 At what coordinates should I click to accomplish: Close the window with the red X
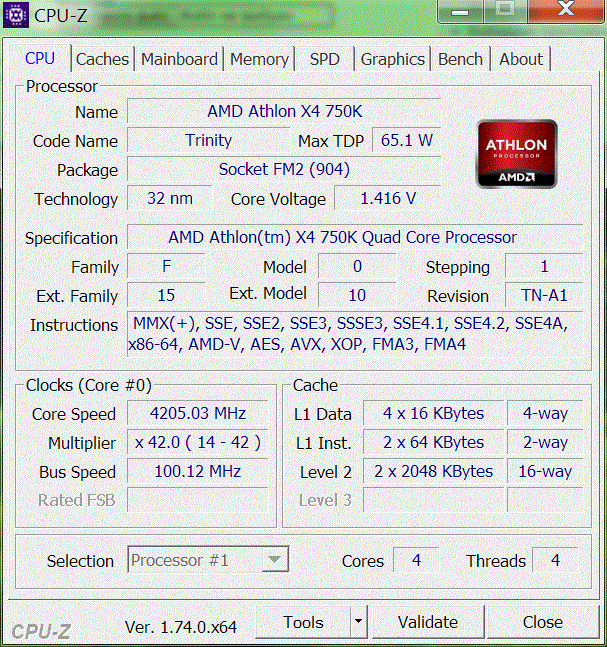(x=566, y=10)
